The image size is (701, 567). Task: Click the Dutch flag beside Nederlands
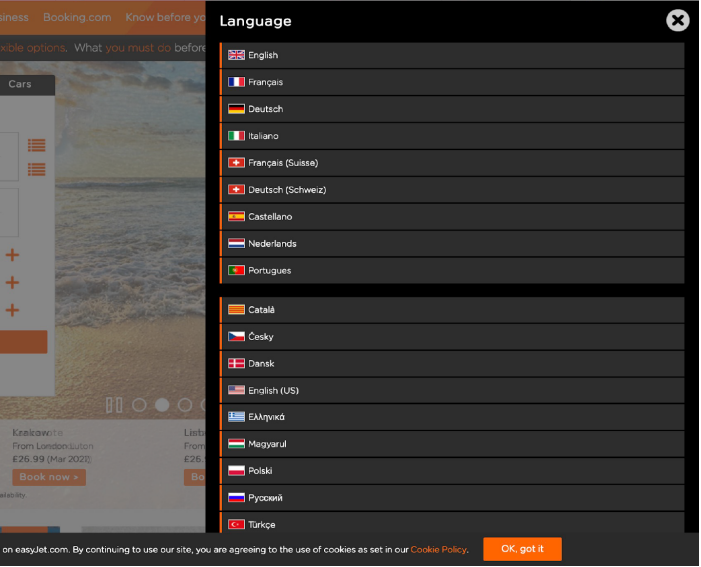click(x=236, y=243)
